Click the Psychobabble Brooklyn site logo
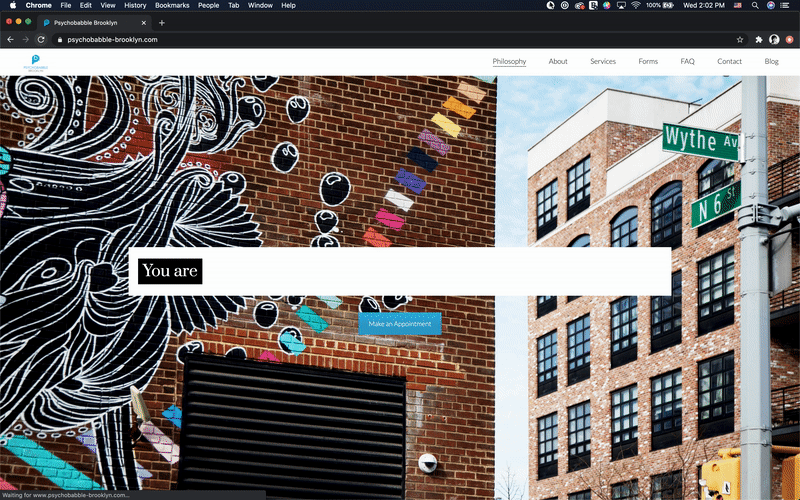 pyautogui.click(x=36, y=63)
